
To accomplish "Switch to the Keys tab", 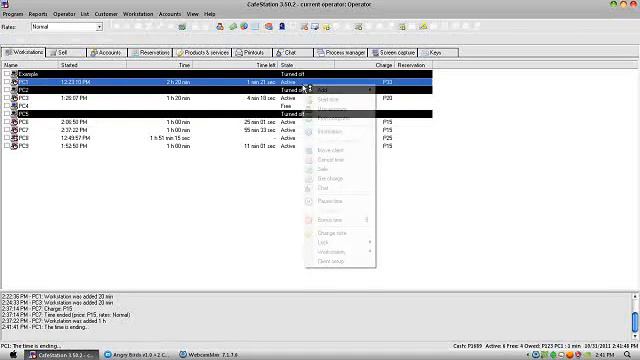I will point(438,53).
